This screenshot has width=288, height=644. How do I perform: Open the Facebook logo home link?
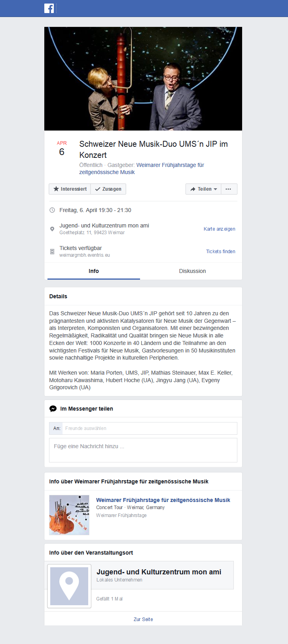click(49, 8)
